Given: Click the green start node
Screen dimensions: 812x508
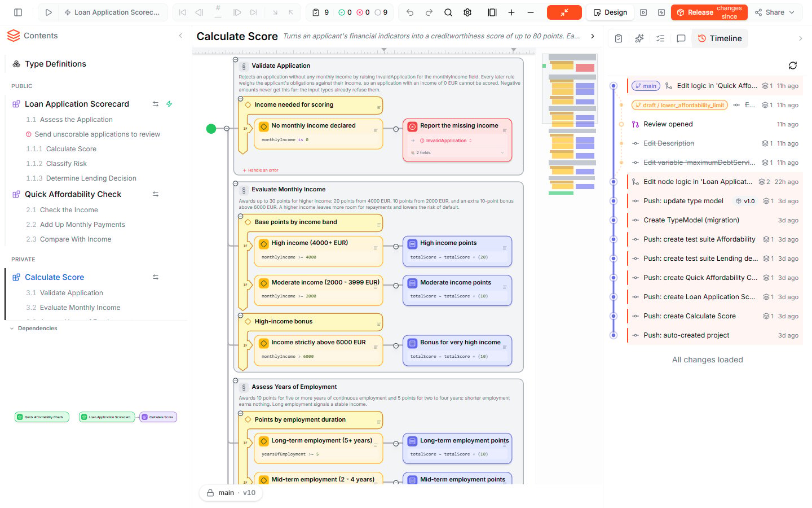Looking at the screenshot, I should coord(211,129).
